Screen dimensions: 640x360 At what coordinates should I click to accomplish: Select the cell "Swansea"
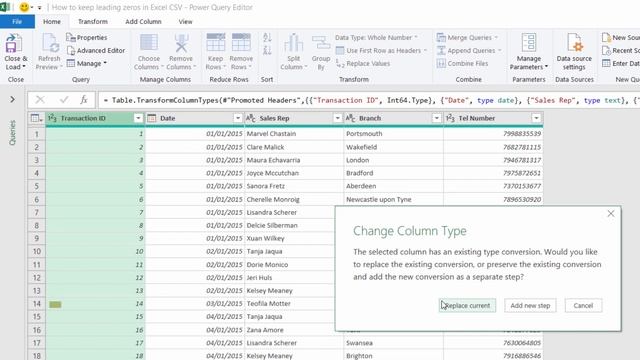coord(393,343)
